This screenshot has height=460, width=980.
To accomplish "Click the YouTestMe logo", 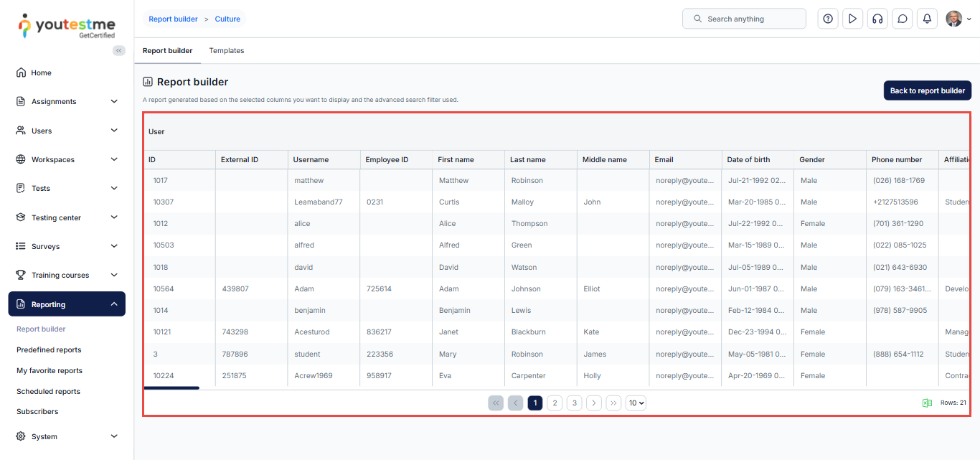I will 67,25.
